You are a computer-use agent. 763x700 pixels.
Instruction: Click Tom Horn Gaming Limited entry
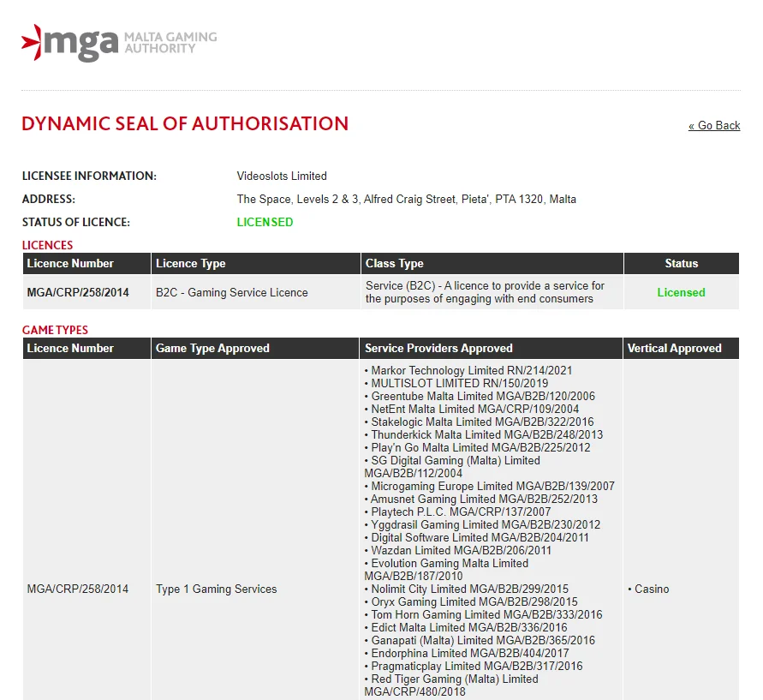484,615
